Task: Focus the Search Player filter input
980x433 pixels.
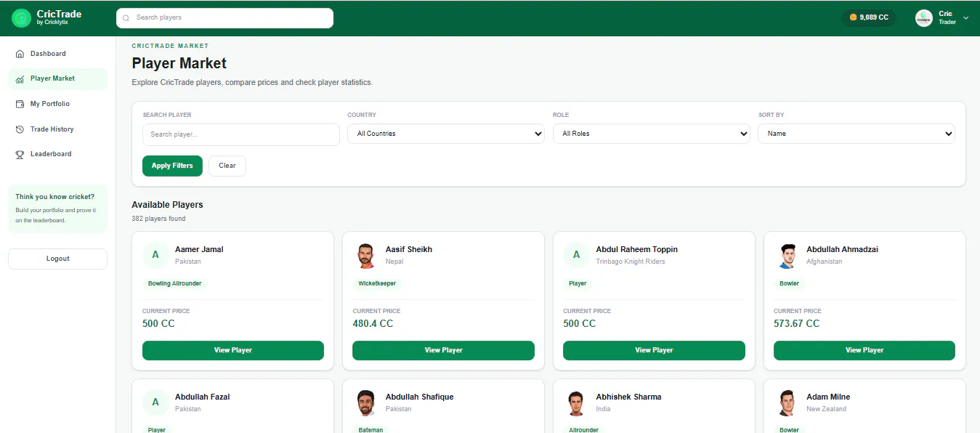Action: coord(241,134)
